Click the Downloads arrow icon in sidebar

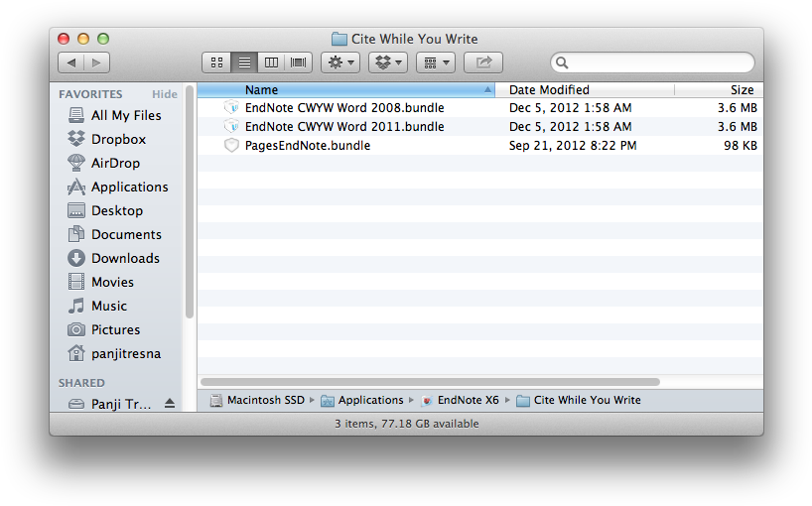[x=76, y=258]
